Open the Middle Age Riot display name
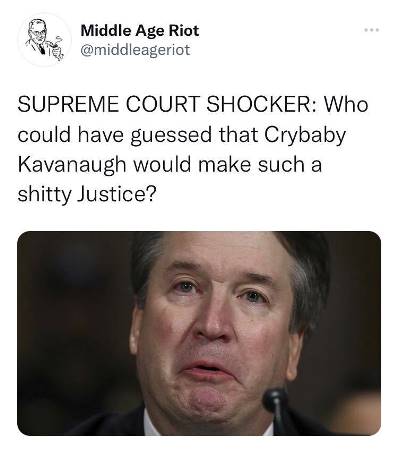The image size is (398, 451). click(140, 31)
